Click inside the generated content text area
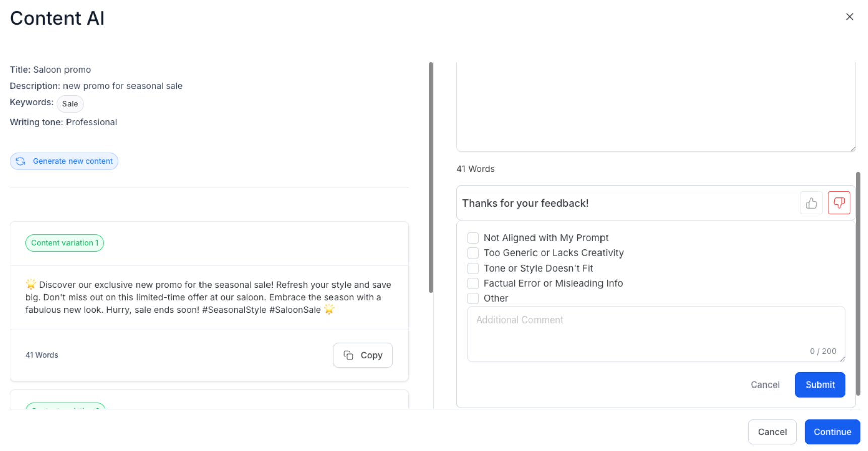868x451 pixels. (x=655, y=106)
